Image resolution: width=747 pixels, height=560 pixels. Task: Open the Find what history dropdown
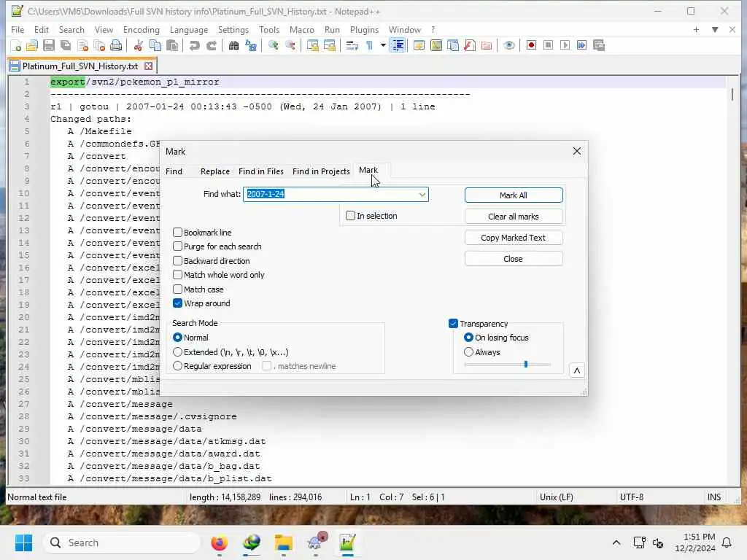click(422, 194)
